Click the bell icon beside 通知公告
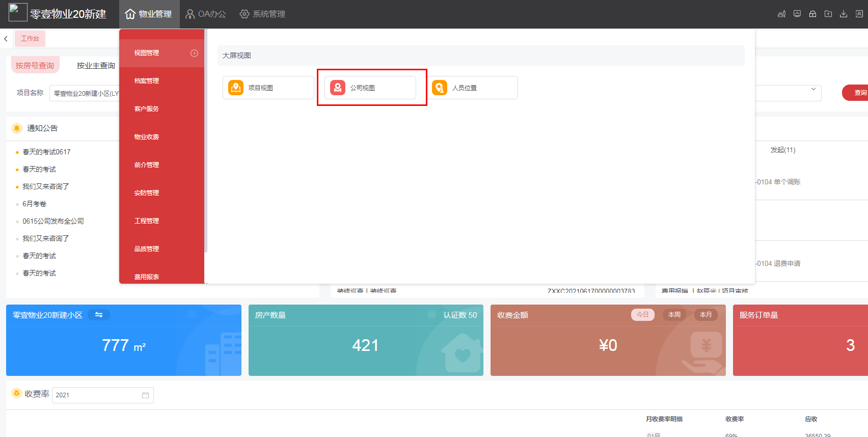The width and height of the screenshot is (868, 437). point(17,128)
